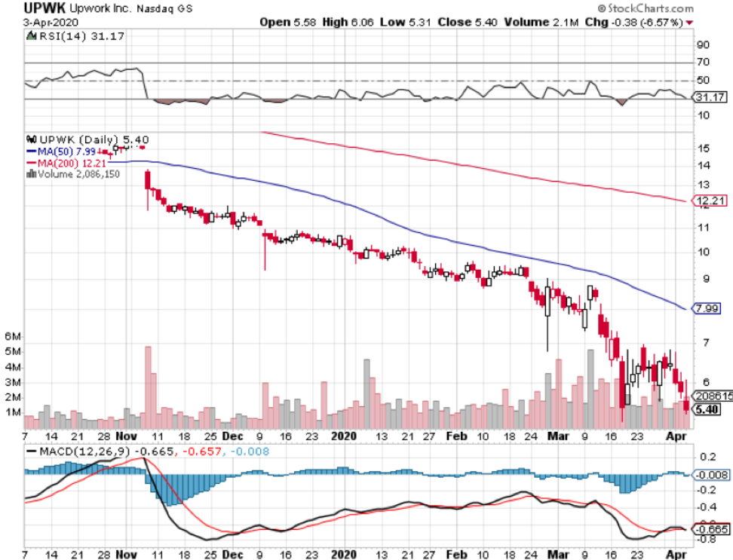
Task: Click the RSI value tag 31.17
Action: (709, 97)
